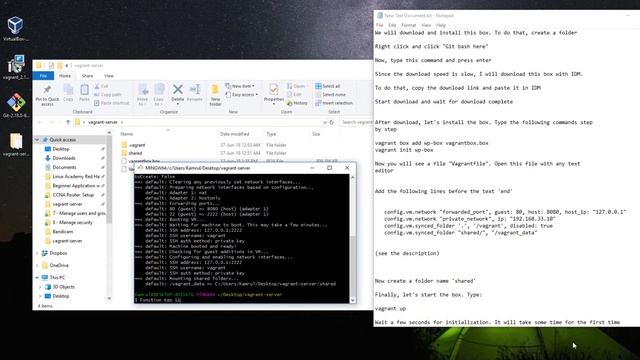The height and width of the screenshot is (360, 640).
Task: Click Paste shortcut in the Explorer ribbon
Action: point(111,103)
